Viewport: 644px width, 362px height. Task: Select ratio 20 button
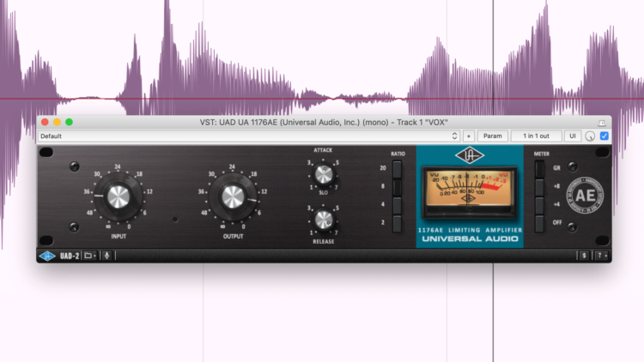[x=397, y=169]
